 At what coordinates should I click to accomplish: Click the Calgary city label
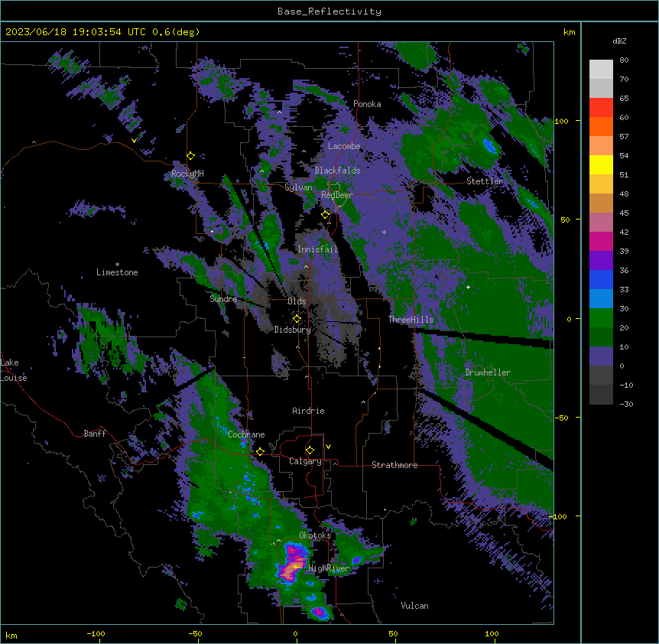pyautogui.click(x=305, y=461)
